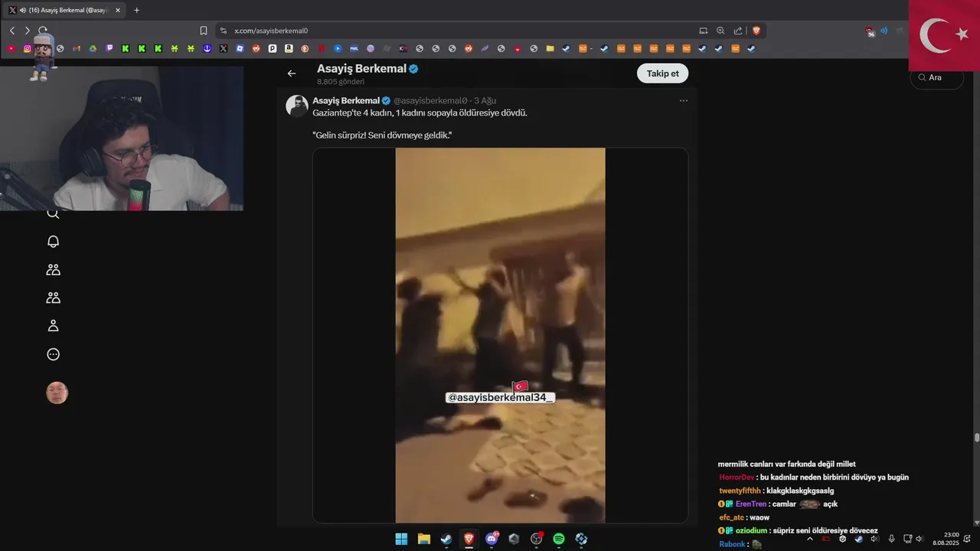The width and height of the screenshot is (980, 551).
Task: Click the Brave Shields lion icon
Action: click(x=756, y=31)
